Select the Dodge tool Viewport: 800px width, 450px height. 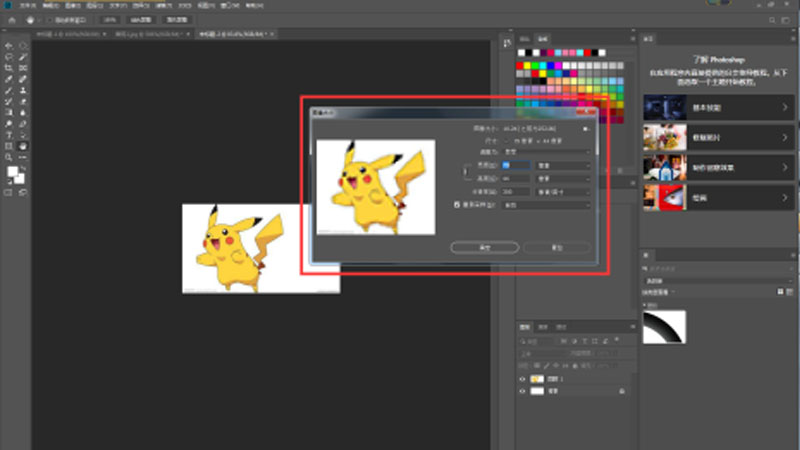[x=9, y=124]
